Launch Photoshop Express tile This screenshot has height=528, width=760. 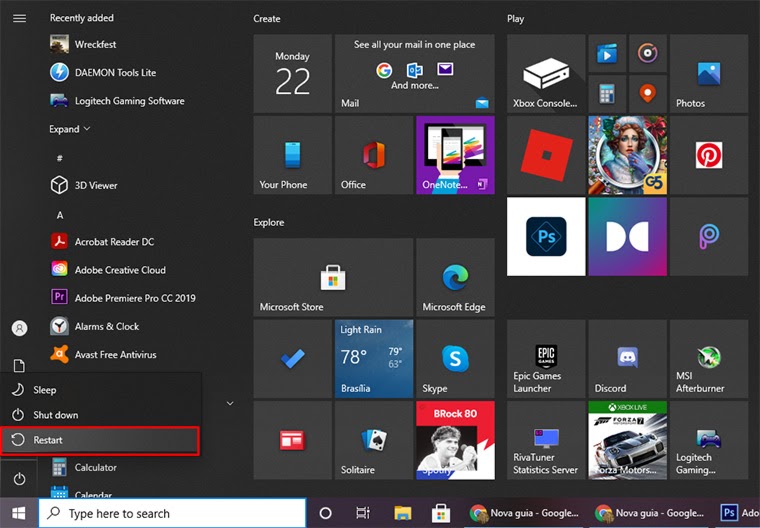[x=546, y=237]
